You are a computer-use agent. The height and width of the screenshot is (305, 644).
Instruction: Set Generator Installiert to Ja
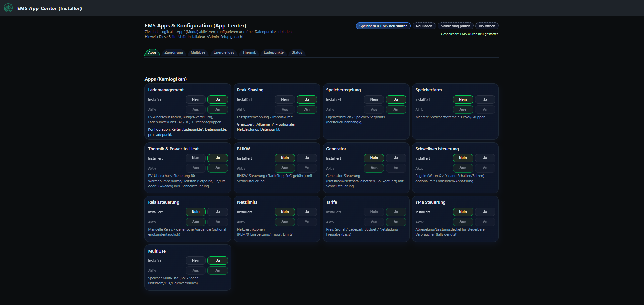click(x=396, y=158)
